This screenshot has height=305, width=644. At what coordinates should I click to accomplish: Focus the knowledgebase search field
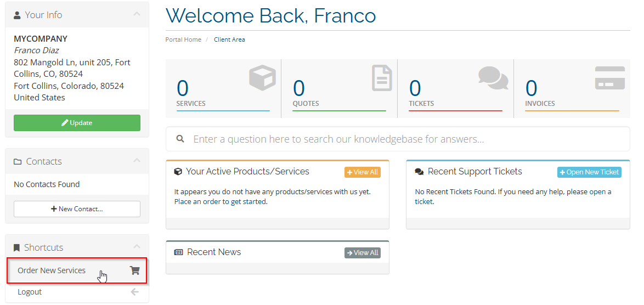(406, 139)
